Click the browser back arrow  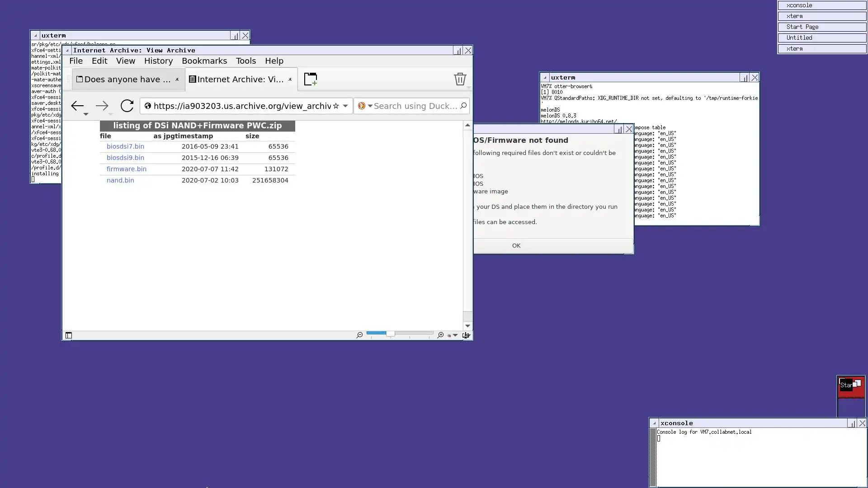pos(77,106)
